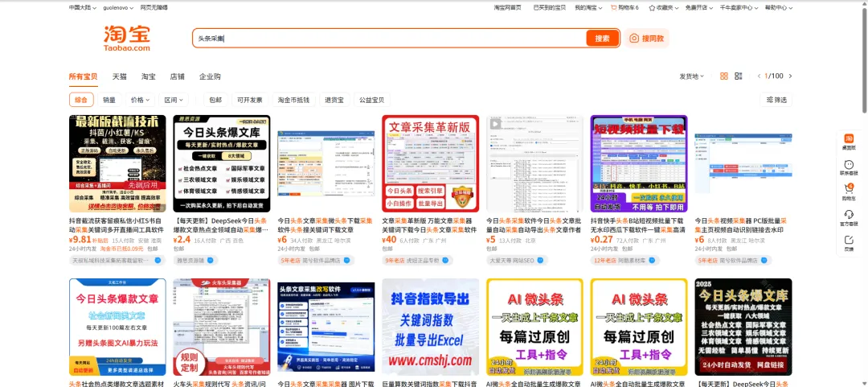Viewport: 868px width, 387px height.
Task: Open the 购物车 shopping cart in top bar
Action: pos(624,8)
